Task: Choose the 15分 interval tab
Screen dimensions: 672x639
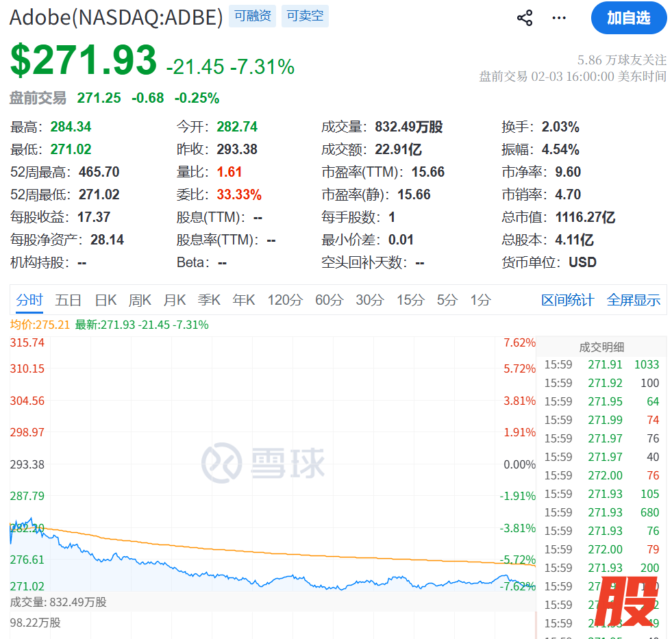Action: tap(410, 300)
